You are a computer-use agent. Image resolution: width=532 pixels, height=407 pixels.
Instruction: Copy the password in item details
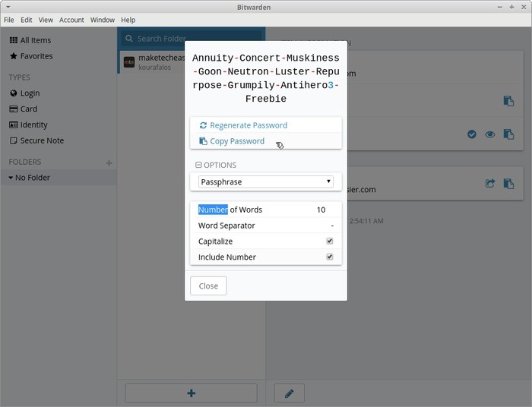(x=508, y=134)
